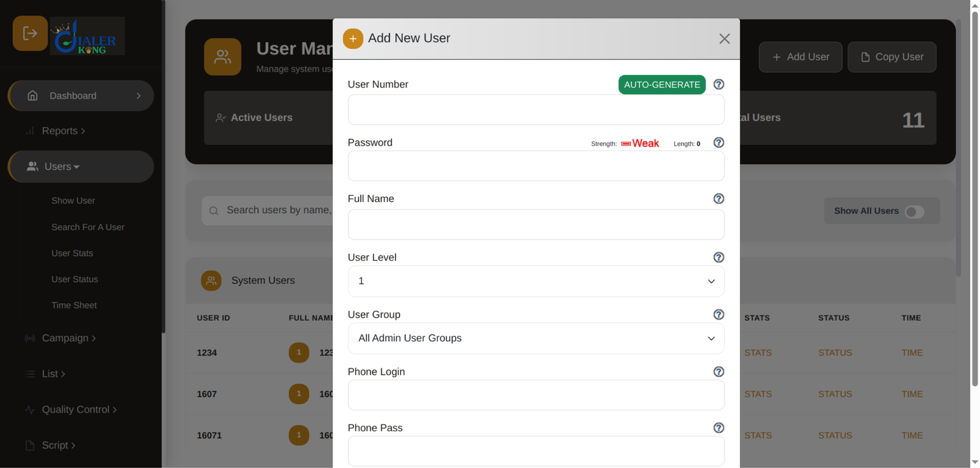This screenshot has width=980, height=468.
Task: Click the USER ID column header
Action: click(213, 318)
